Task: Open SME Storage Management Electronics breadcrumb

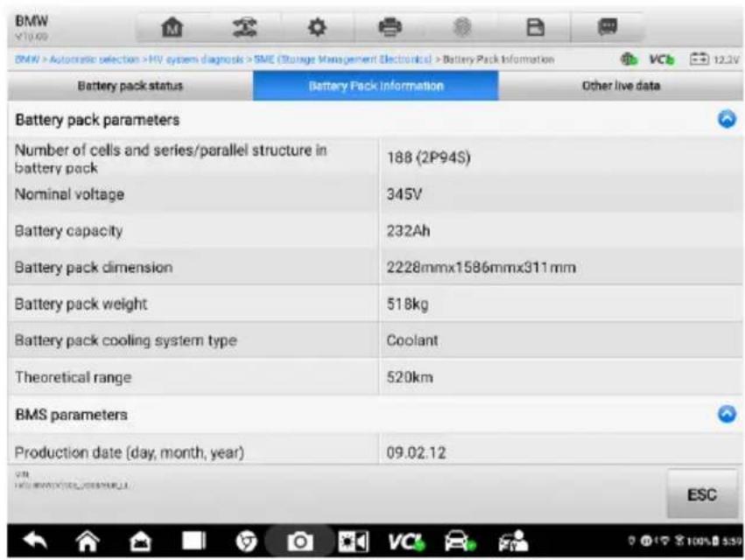Action: click(342, 59)
